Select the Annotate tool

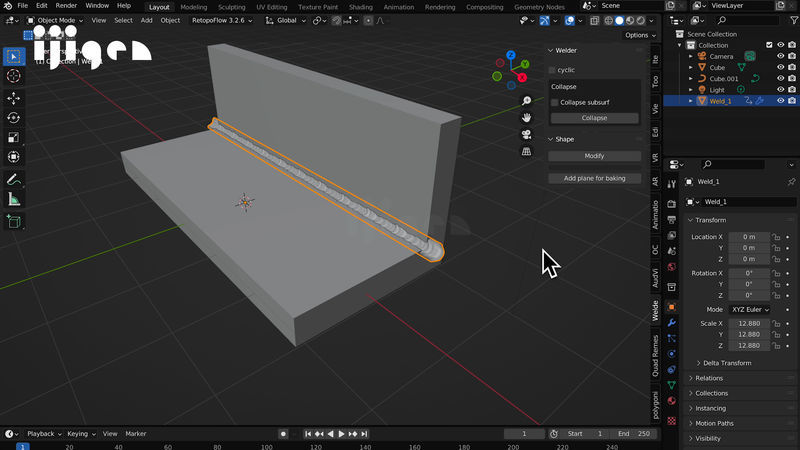[14, 180]
